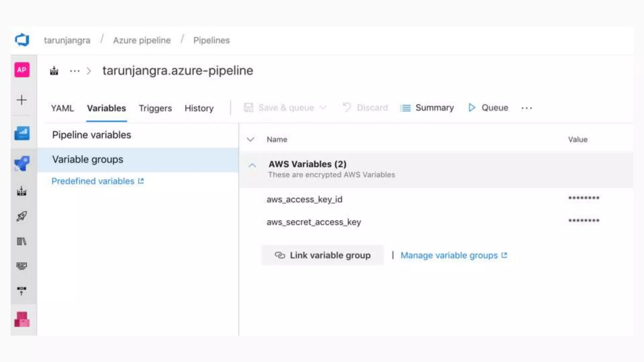Open Boards from the sidebar
This screenshot has width=644, height=362.
click(22, 133)
